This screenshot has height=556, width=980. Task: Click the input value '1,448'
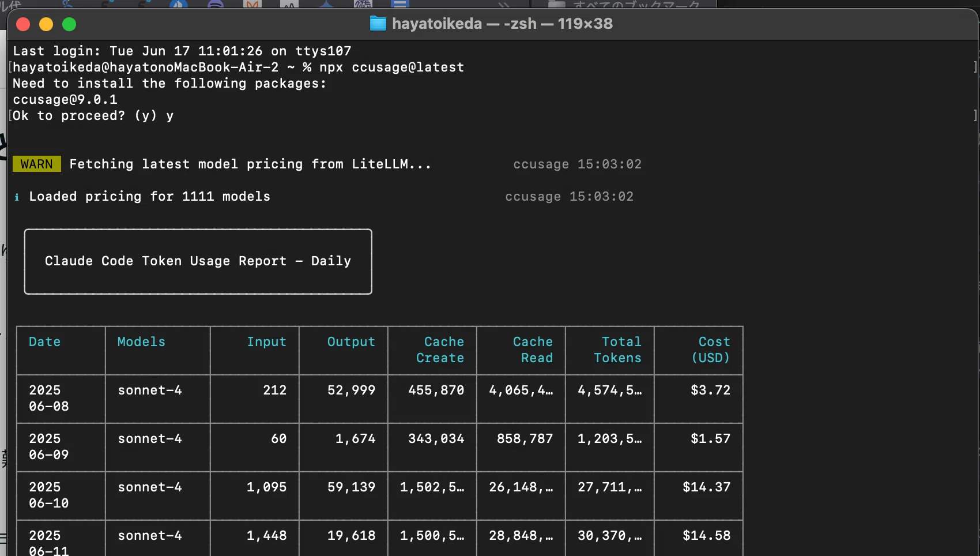(267, 536)
